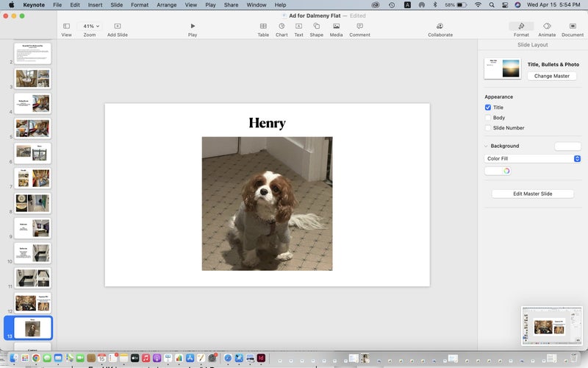The width and height of the screenshot is (588, 368).
Task: Open the Animate inspector
Action: coord(547,26)
